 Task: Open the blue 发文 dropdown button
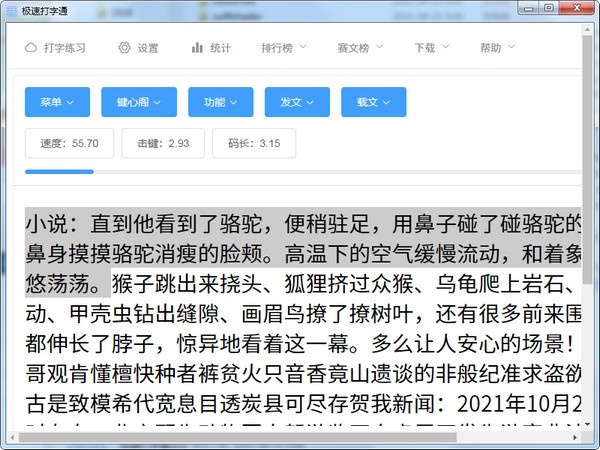pyautogui.click(x=297, y=102)
